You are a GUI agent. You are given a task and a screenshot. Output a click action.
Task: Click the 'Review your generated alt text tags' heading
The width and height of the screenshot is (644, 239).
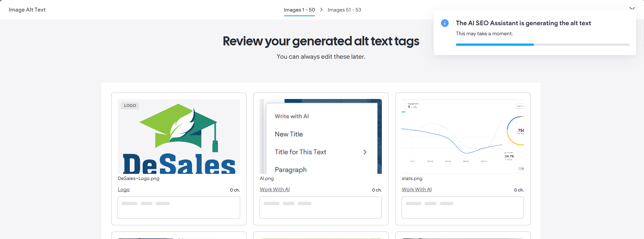tap(321, 41)
